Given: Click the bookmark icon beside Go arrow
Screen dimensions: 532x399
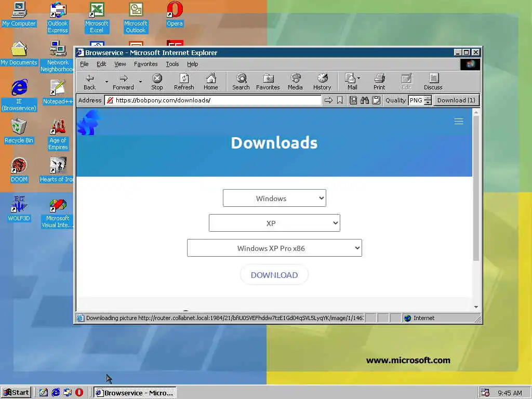Looking at the screenshot, I should point(340,100).
